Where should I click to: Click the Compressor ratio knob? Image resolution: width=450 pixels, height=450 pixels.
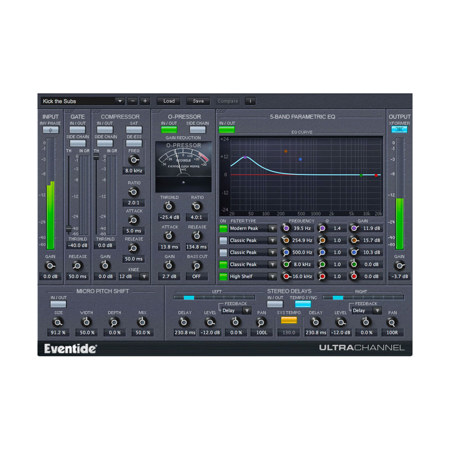[134, 192]
